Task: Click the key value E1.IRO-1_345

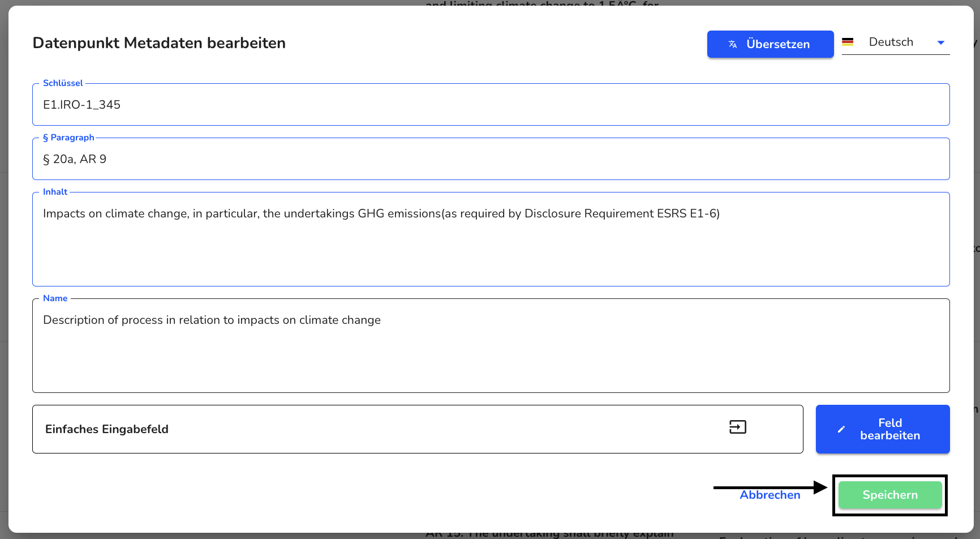Action: click(x=82, y=105)
